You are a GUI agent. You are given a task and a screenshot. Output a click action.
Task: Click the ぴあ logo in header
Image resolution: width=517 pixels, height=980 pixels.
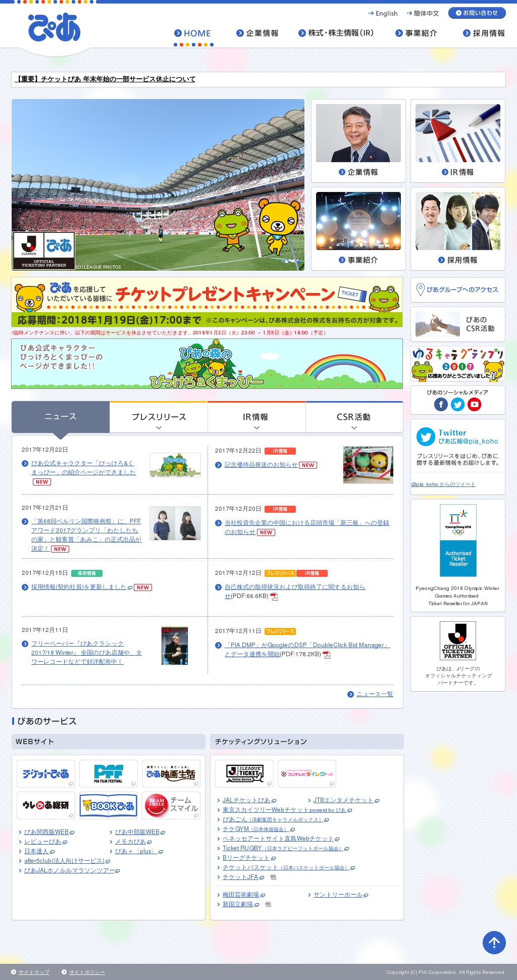(x=54, y=27)
